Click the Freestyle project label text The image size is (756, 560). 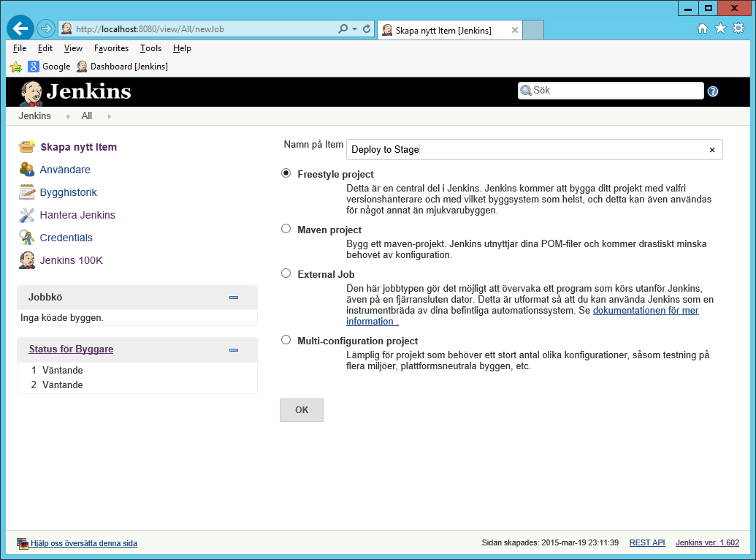point(335,174)
